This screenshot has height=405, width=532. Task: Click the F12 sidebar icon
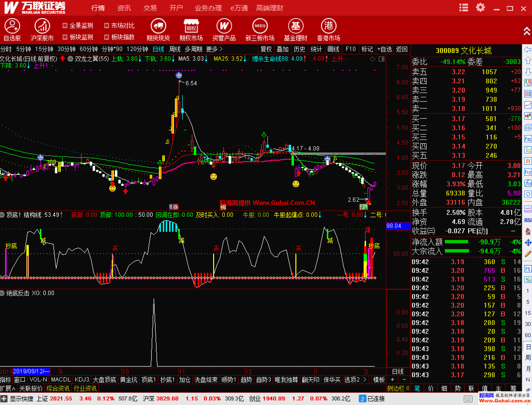528,172
